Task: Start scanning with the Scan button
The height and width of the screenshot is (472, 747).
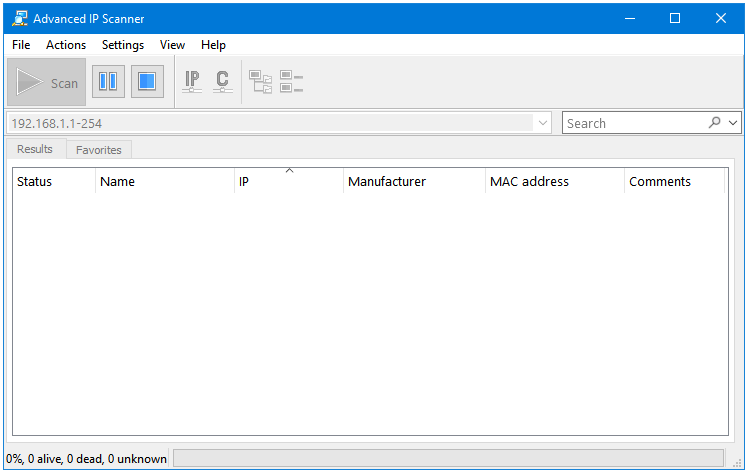Action: tap(46, 82)
